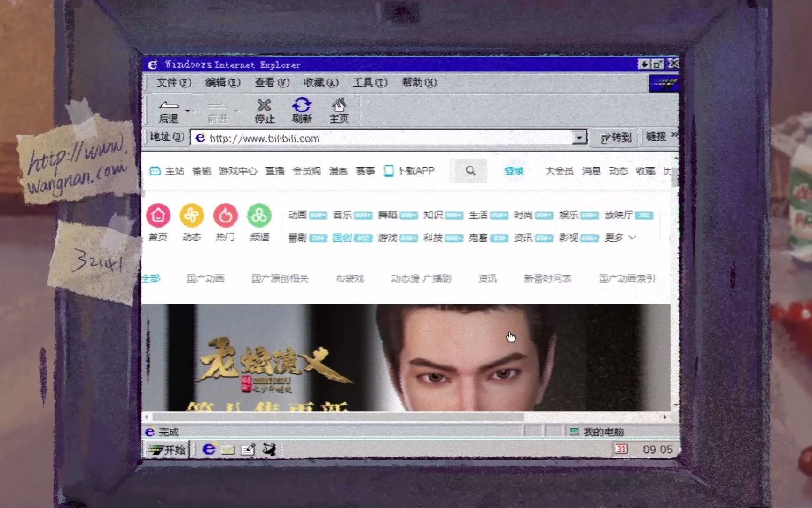Click the vertical scrollbar down arrow

676,405
